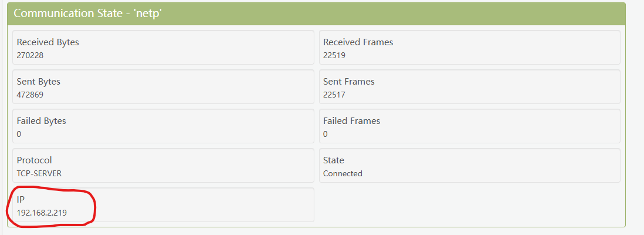Select the TCP-SERVER protocol value
The width and height of the screenshot is (644, 235).
pos(39,173)
